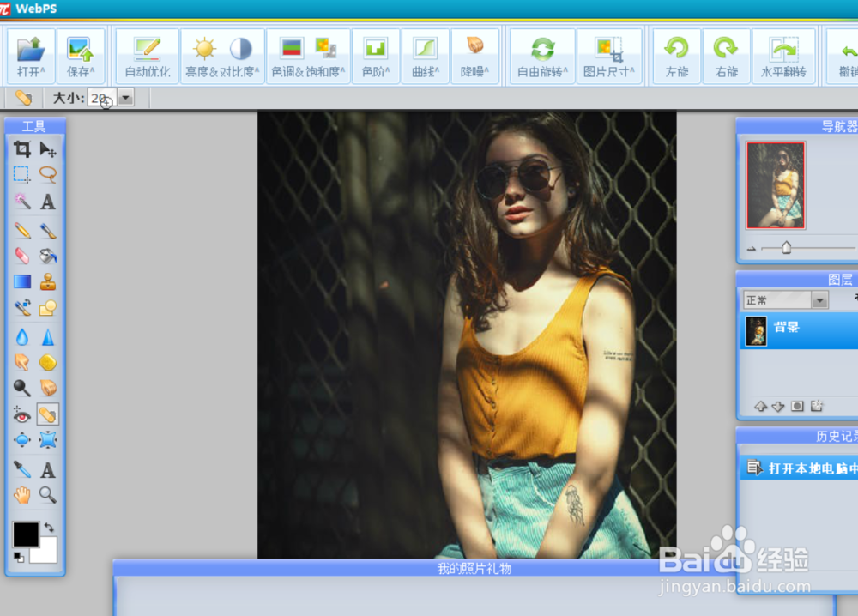Open 色阶 levels adjustment
This screenshot has height=616, width=858.
(376, 57)
